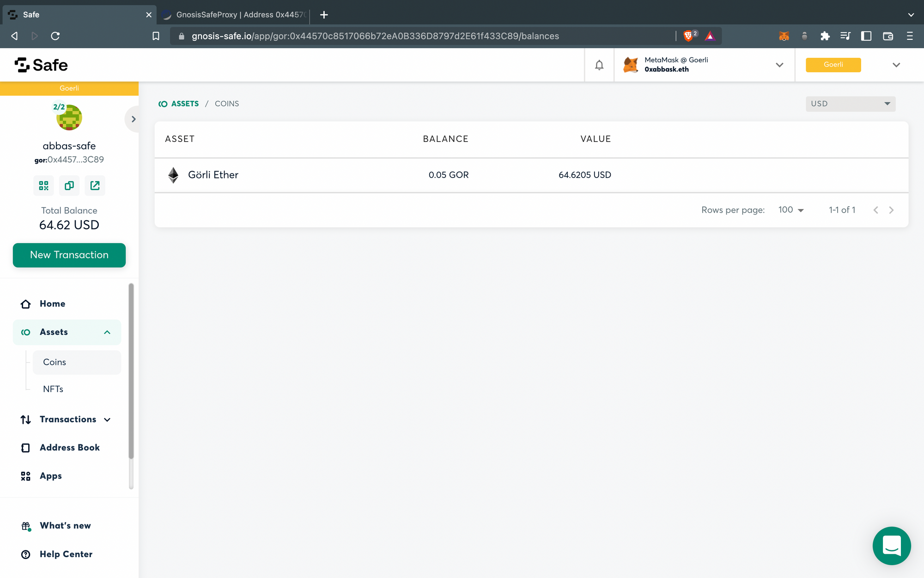Collapse the Assets sidebar section

107,332
